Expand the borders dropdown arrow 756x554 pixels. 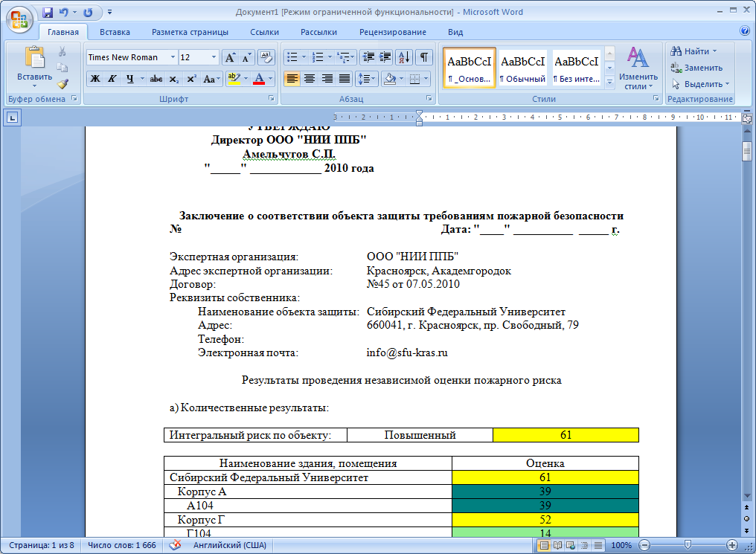(426, 79)
